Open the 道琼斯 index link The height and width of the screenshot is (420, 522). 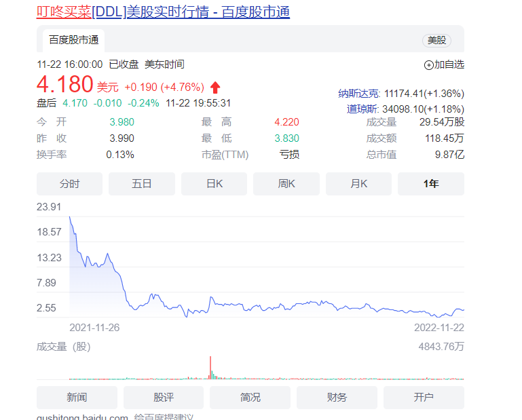pyautogui.click(x=362, y=109)
